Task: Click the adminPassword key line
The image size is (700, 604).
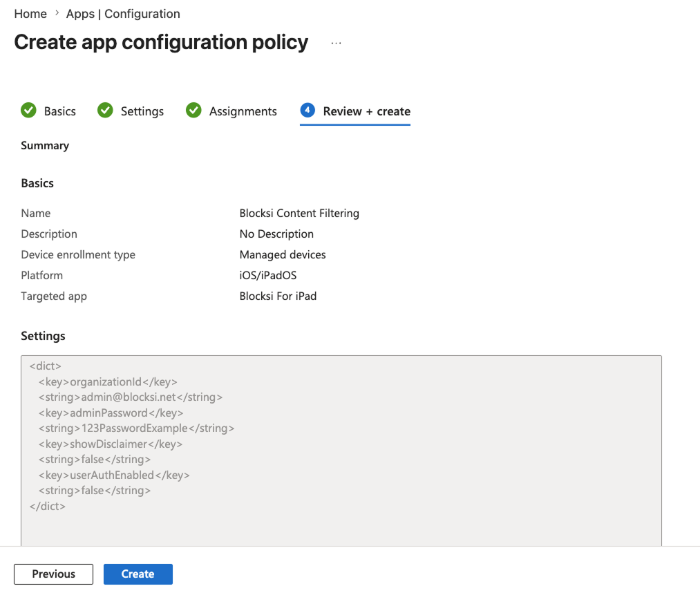Action: [111, 413]
